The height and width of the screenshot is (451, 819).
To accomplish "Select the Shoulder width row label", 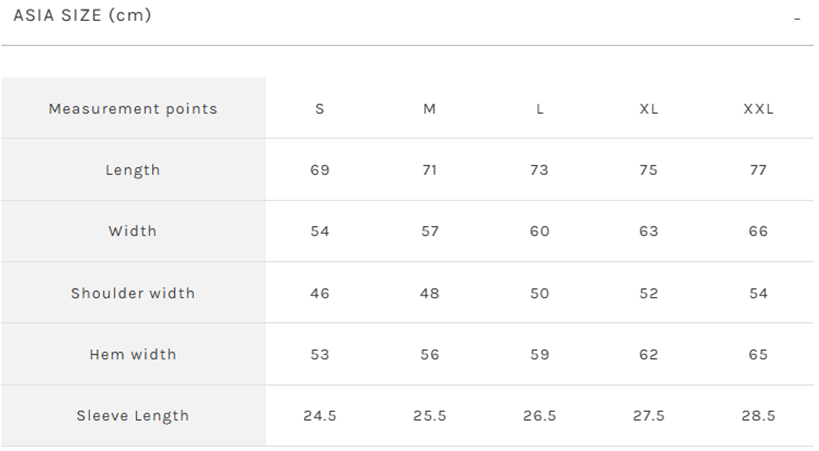I will 133,293.
